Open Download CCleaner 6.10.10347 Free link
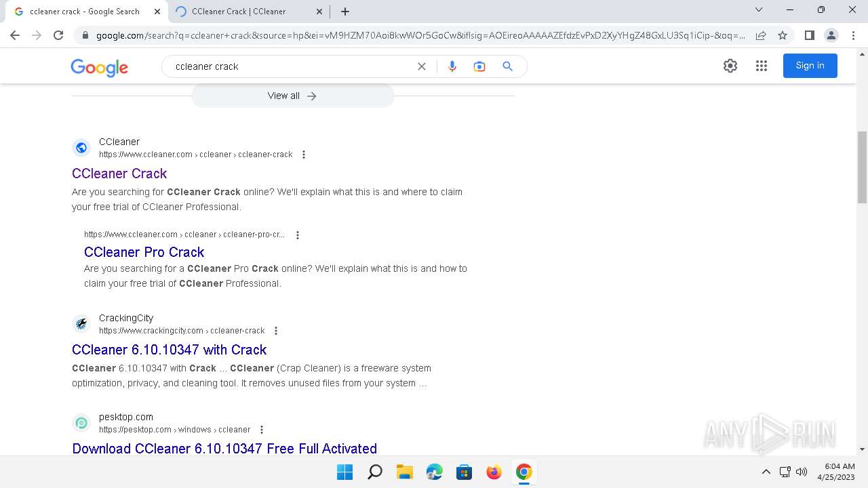Screen dimensions: 868x488 [x=224, y=449]
